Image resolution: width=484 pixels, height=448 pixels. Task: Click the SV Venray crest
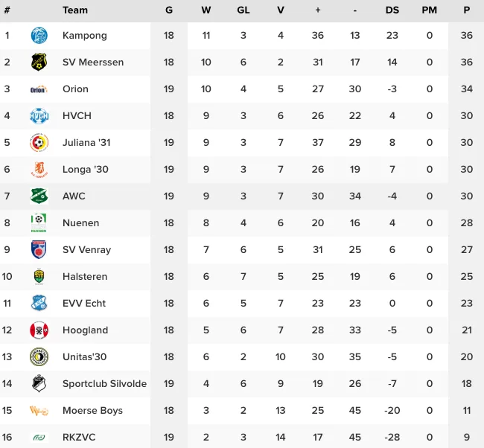pyautogui.click(x=39, y=249)
